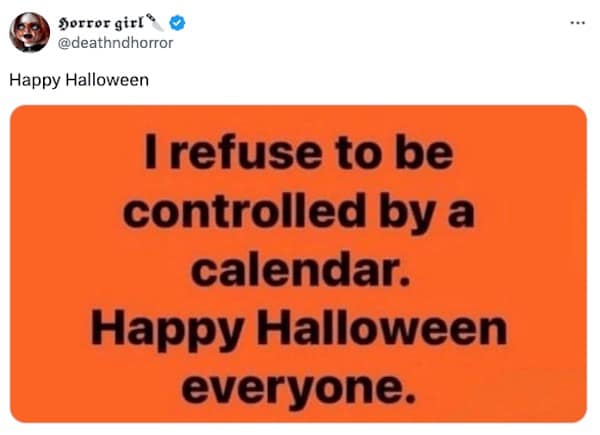The image size is (600, 435).
Task: Click the blue verified badge
Action: [x=173, y=23]
